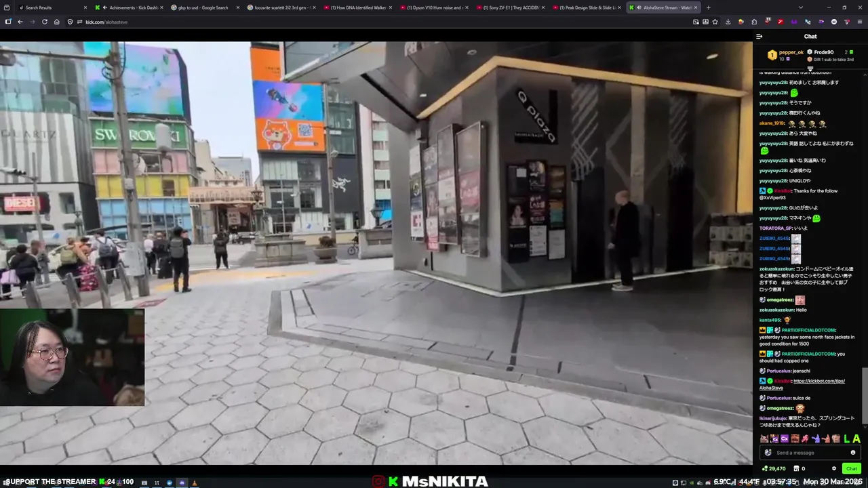Viewport: 868px width, 488px height.
Task: Click Frode90 leaderboard entry
Action: pyautogui.click(x=823, y=52)
